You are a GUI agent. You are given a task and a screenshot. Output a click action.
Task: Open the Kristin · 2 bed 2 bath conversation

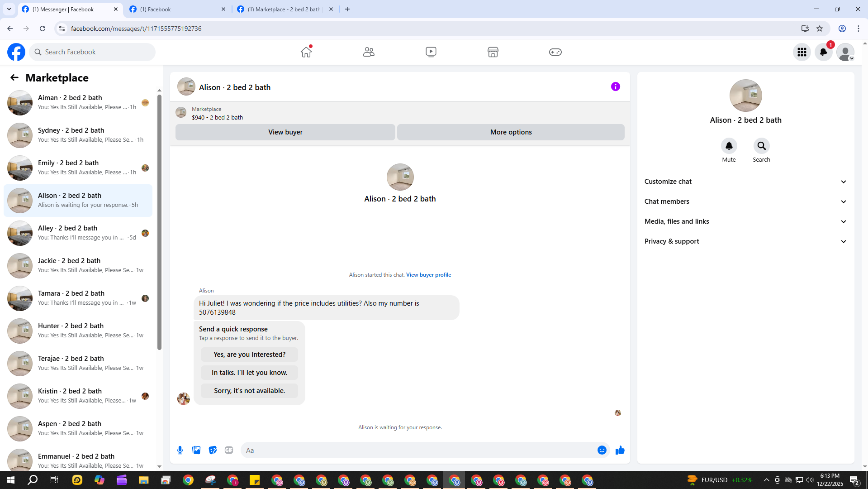[x=78, y=396]
